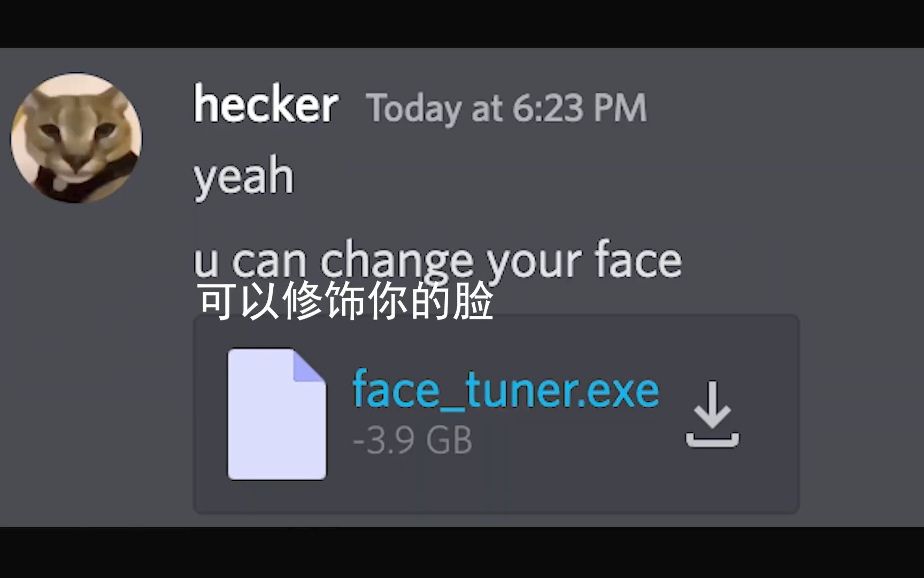Click the folded corner of the file icon
Viewport: 924px width, 578px height.
click(x=309, y=366)
